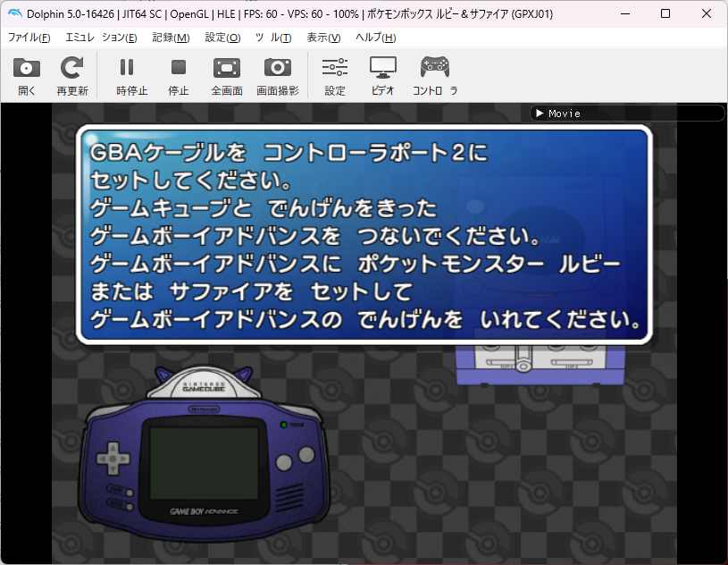728x565 pixels.
Task: Open the 設定(O) menu in menu bar
Action: [222, 38]
